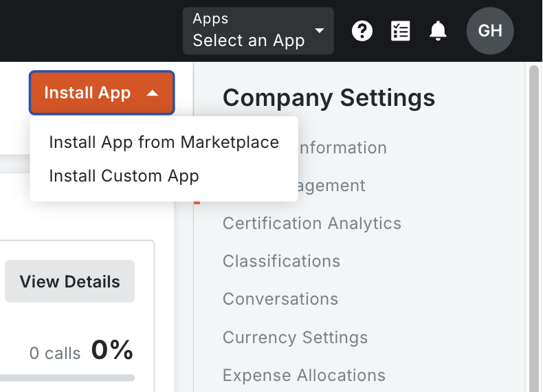
Task: Open the notifications bell icon
Action: point(438,31)
